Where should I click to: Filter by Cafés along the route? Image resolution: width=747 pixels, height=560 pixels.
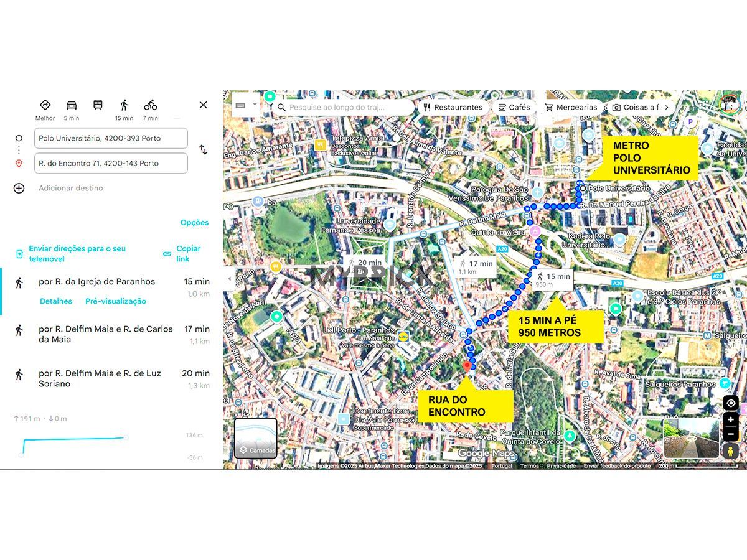(514, 107)
